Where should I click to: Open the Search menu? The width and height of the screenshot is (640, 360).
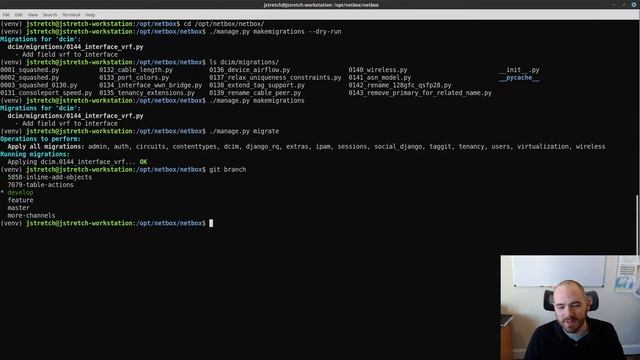click(x=50, y=15)
